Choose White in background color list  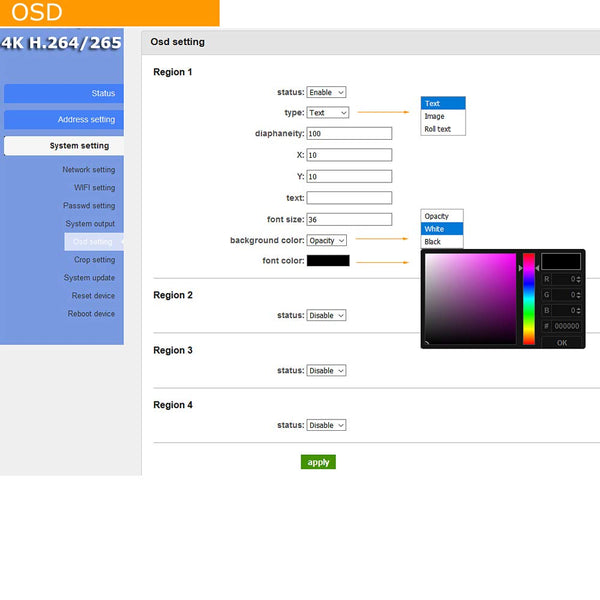point(434,229)
